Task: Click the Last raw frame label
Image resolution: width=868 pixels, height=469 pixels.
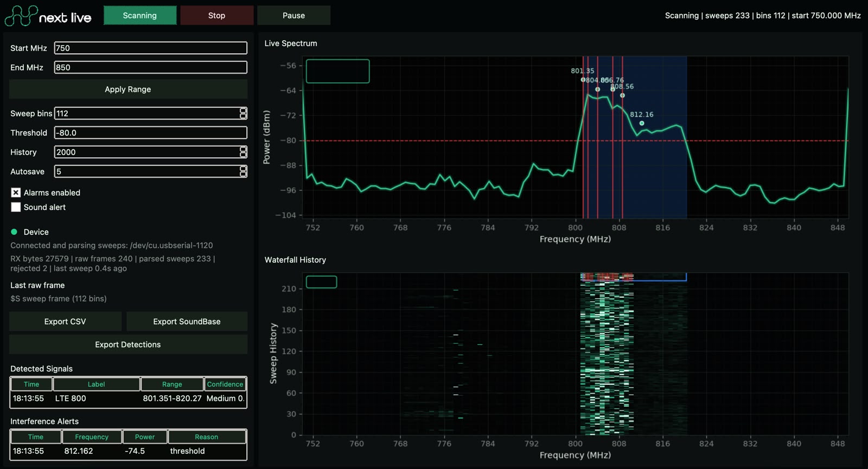Action: click(x=37, y=285)
